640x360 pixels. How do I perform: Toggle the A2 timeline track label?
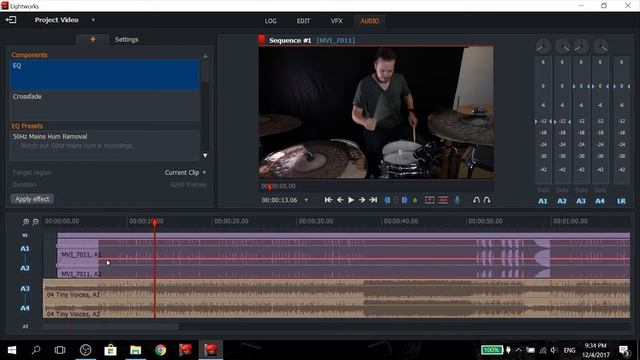tap(25, 268)
